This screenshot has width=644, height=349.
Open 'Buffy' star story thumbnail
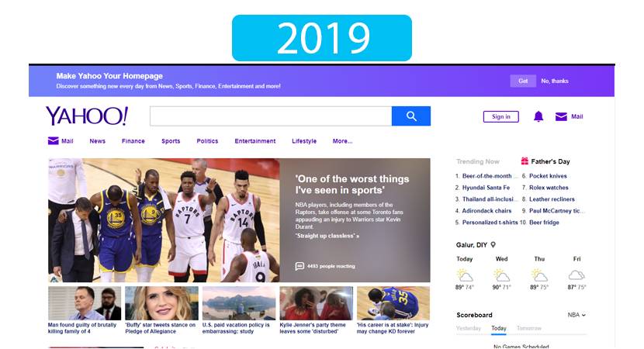pos(162,303)
